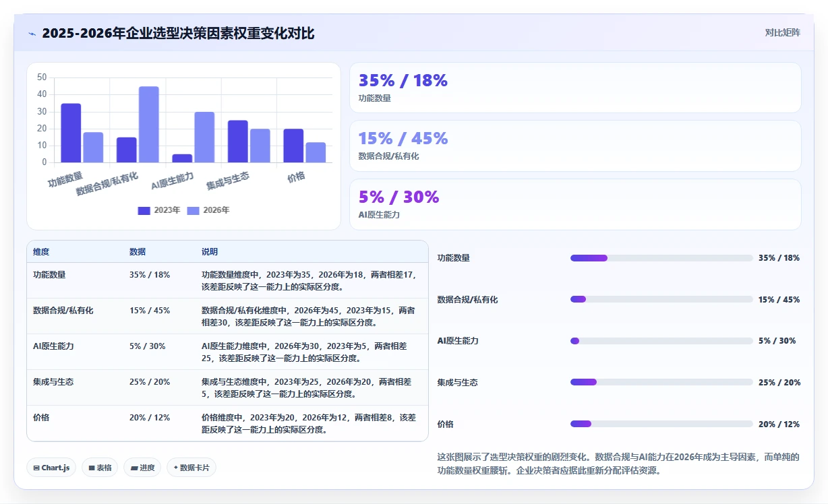
Task: Click the 价格 progress bar
Action: [x=661, y=424]
